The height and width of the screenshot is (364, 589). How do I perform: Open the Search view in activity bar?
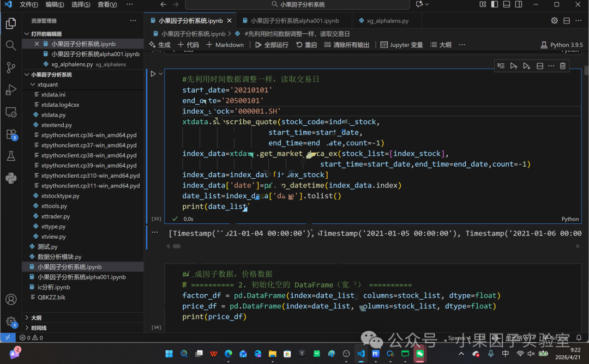click(11, 46)
